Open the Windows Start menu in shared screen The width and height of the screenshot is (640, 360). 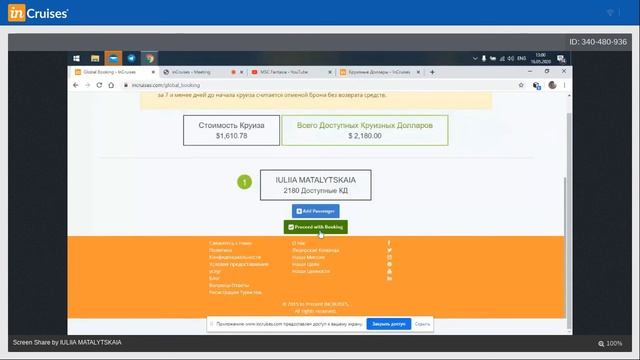click(76, 58)
